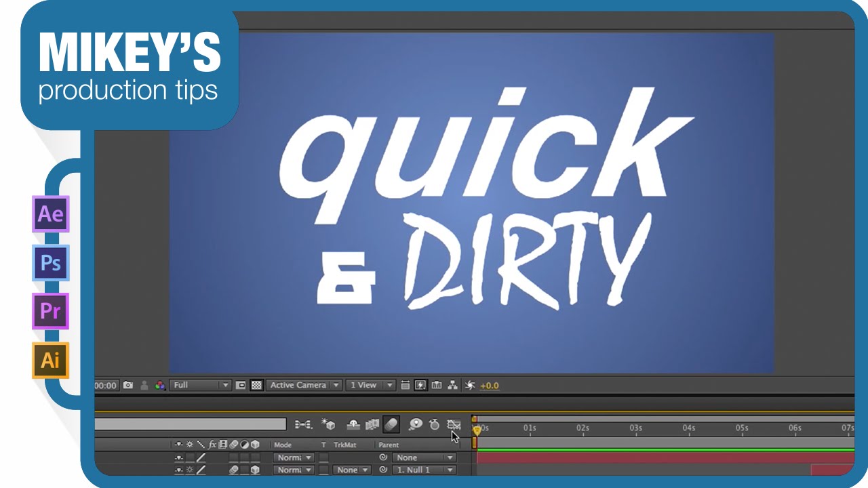Click the Adjustment Layer half-circle header icon
Viewport: 868px width, 488px height.
click(x=244, y=445)
